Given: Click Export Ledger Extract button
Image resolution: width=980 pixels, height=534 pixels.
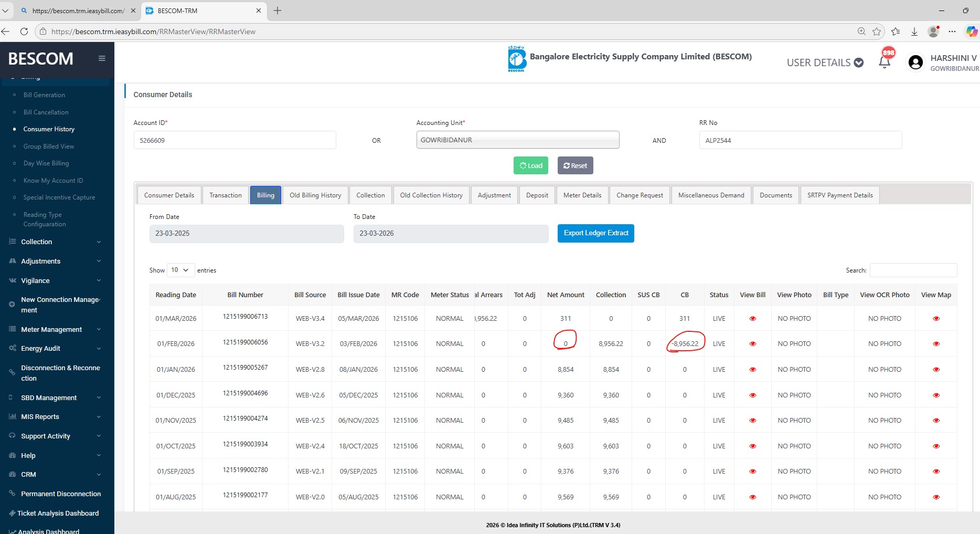Looking at the screenshot, I should point(595,233).
